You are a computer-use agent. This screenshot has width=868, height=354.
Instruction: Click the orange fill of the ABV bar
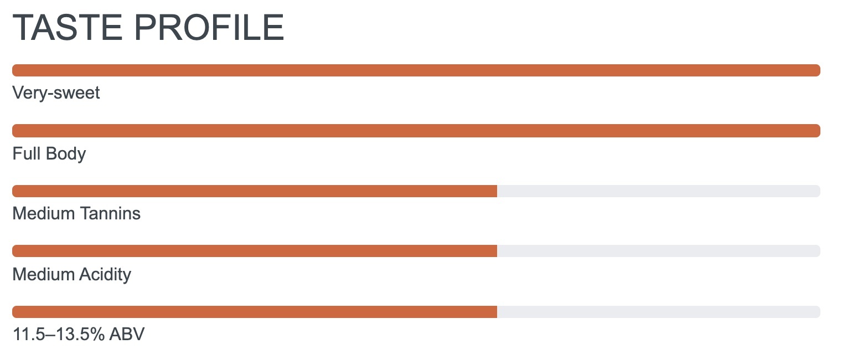click(255, 311)
